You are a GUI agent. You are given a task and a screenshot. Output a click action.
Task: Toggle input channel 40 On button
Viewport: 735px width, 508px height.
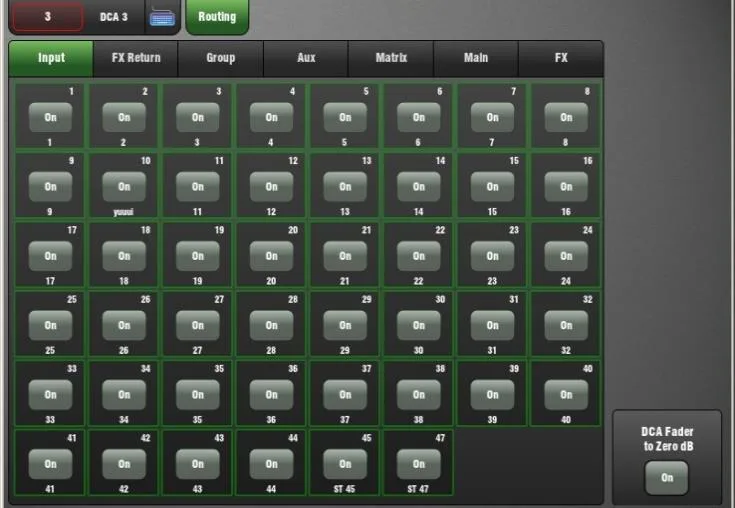(x=566, y=395)
